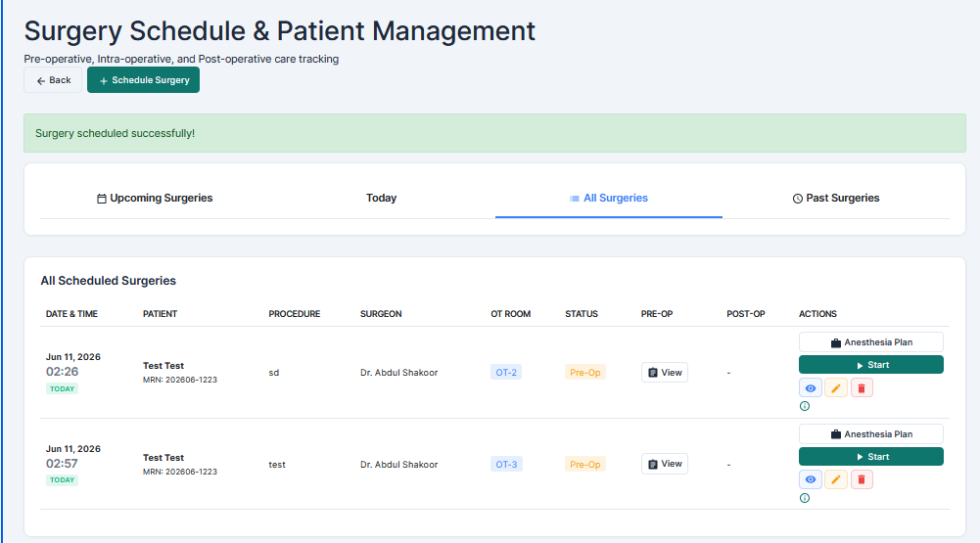Switch to the Today tab
This screenshot has width=980, height=543.
(x=381, y=198)
